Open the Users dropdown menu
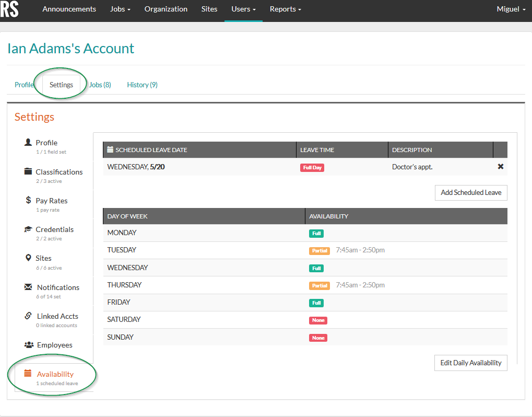This screenshot has width=532, height=417. point(243,9)
